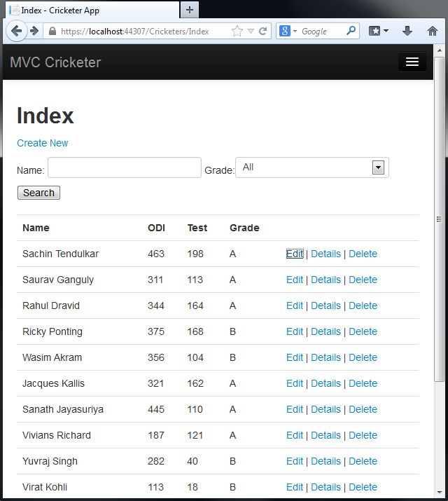This screenshot has width=448, height=501.
Task: Go forward with the browser forward arrow
Action: pyautogui.click(x=34, y=31)
